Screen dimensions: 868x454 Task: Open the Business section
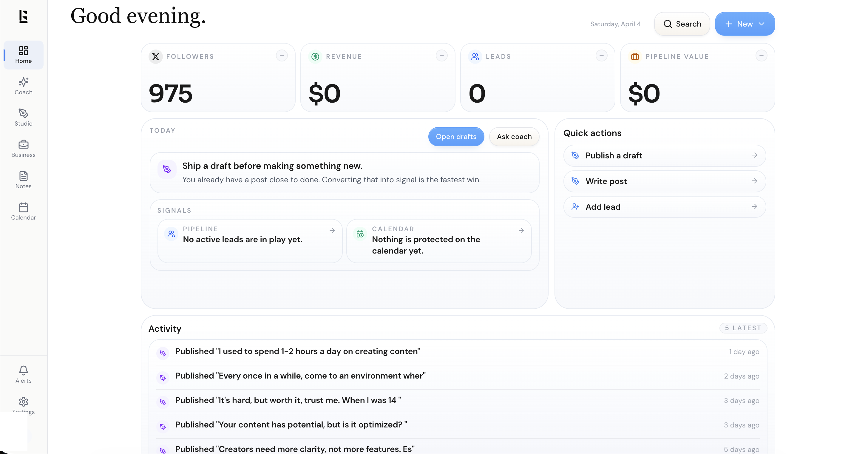(23, 148)
